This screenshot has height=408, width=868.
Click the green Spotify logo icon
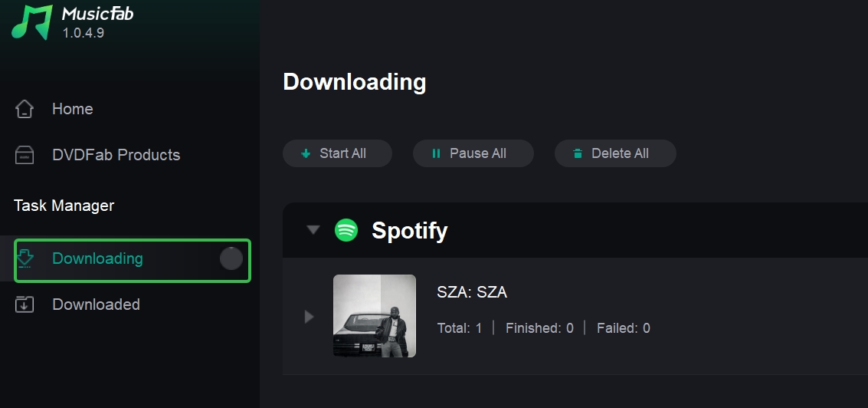point(346,230)
